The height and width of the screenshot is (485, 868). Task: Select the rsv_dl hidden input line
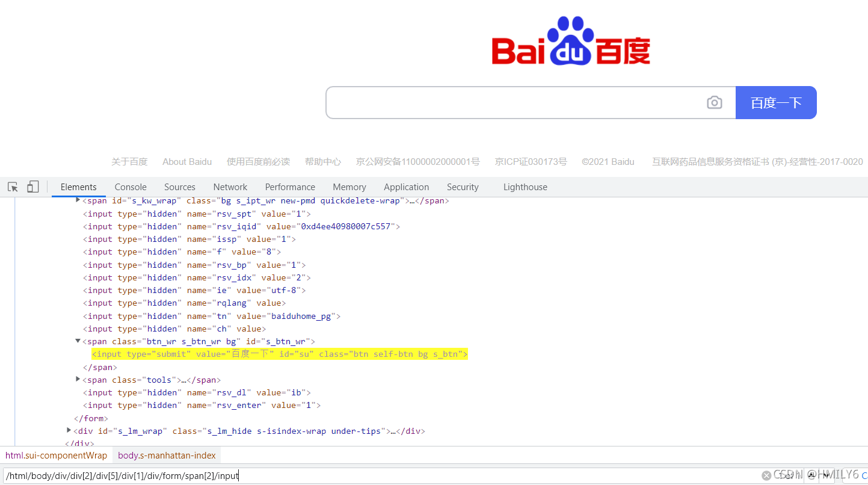click(x=197, y=392)
